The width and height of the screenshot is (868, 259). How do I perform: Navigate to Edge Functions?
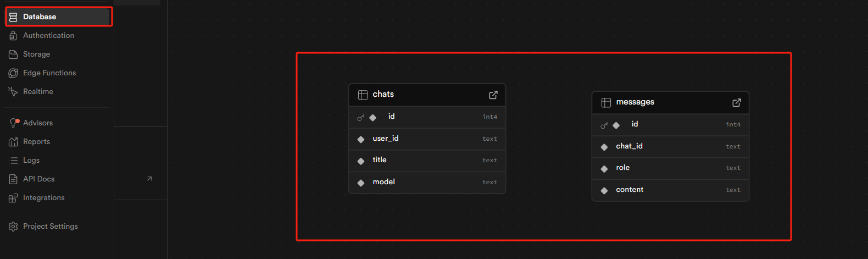[49, 73]
